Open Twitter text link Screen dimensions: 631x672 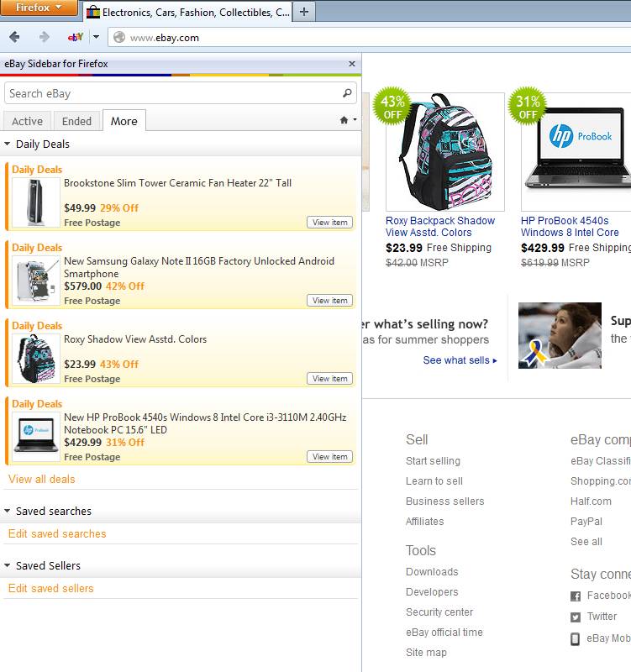coord(602,617)
